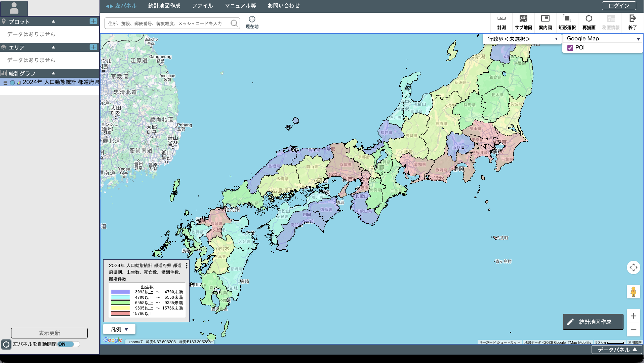The height and width of the screenshot is (363, 644).
Task: Open the Google Map basemap dropdown
Action: tap(602, 39)
